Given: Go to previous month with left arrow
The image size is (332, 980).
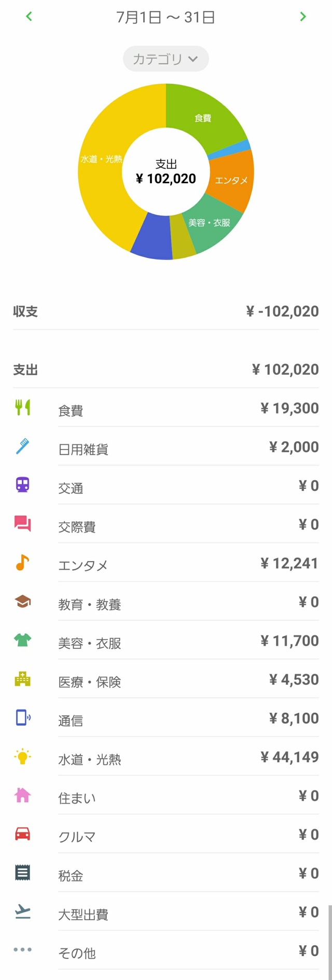Looking at the screenshot, I should point(29,17).
